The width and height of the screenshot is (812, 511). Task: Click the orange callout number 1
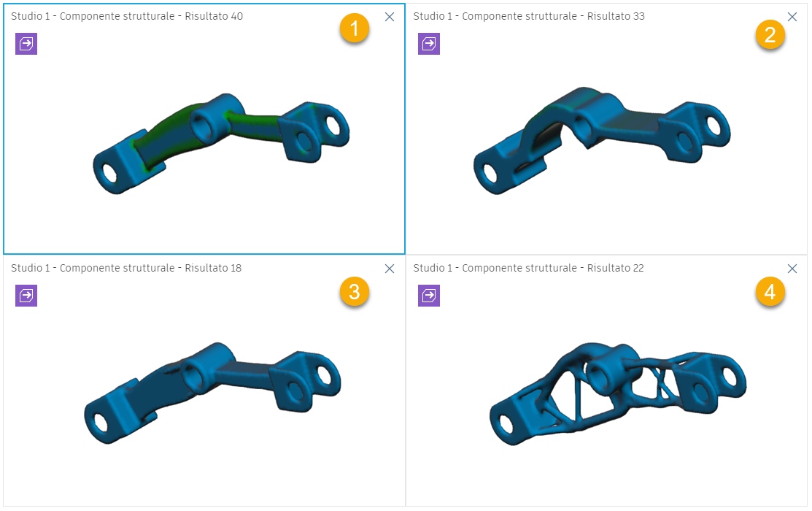[355, 28]
